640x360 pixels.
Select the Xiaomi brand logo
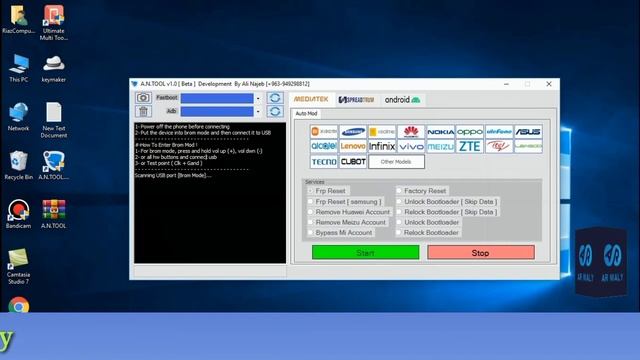324,131
